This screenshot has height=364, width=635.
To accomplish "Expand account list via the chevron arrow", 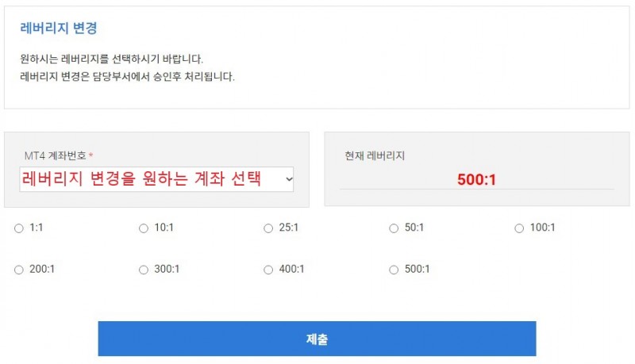I will (289, 179).
